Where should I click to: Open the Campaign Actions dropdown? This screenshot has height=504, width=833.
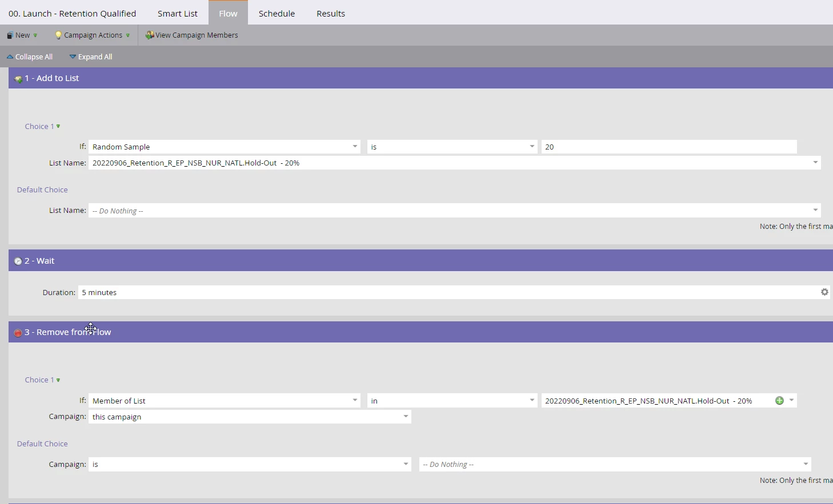click(x=93, y=35)
